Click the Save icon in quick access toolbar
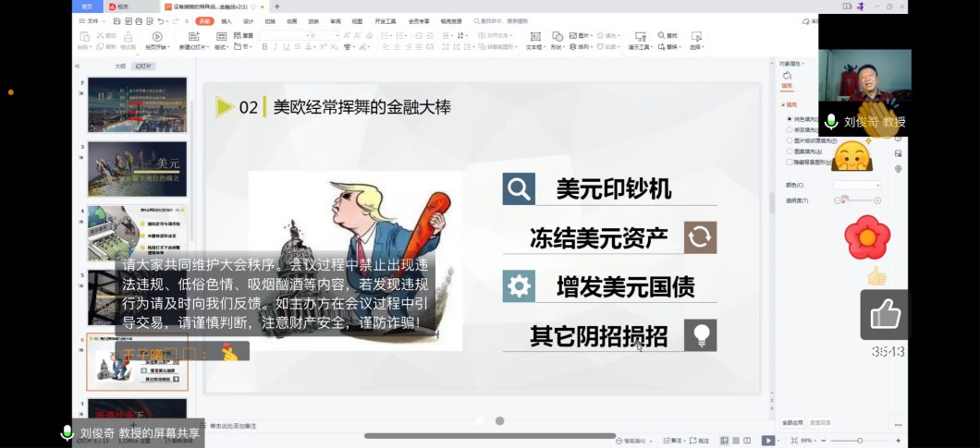 pos(116,21)
